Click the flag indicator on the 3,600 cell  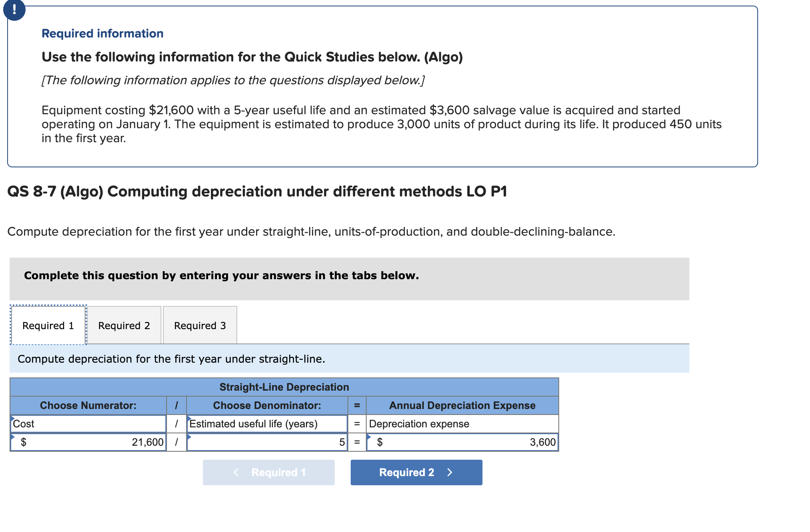pos(369,436)
